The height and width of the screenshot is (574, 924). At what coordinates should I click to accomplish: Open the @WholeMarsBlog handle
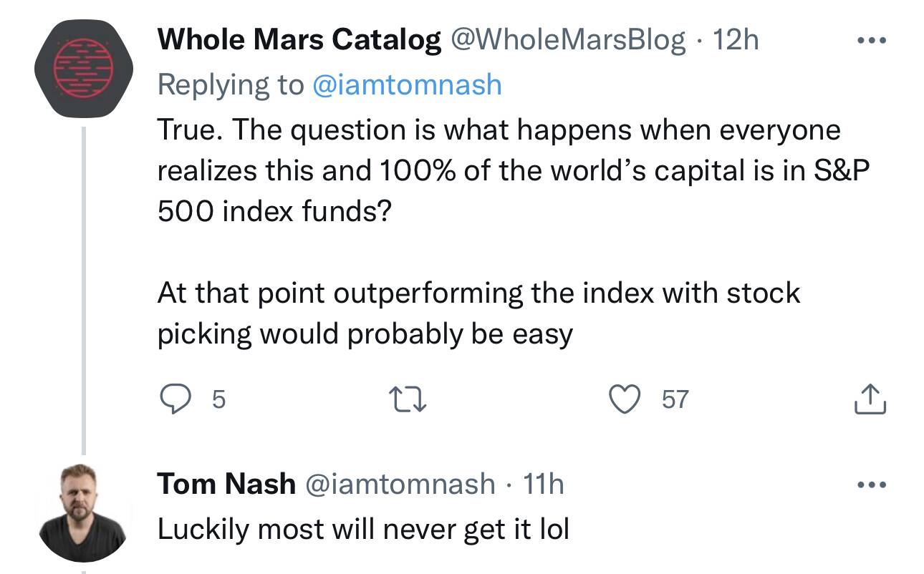click(567, 40)
